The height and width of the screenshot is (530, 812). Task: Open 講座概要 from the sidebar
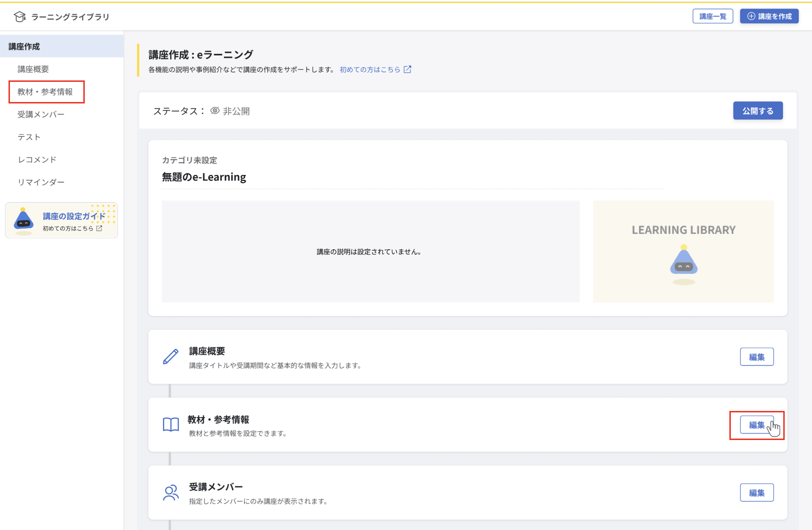pos(33,69)
